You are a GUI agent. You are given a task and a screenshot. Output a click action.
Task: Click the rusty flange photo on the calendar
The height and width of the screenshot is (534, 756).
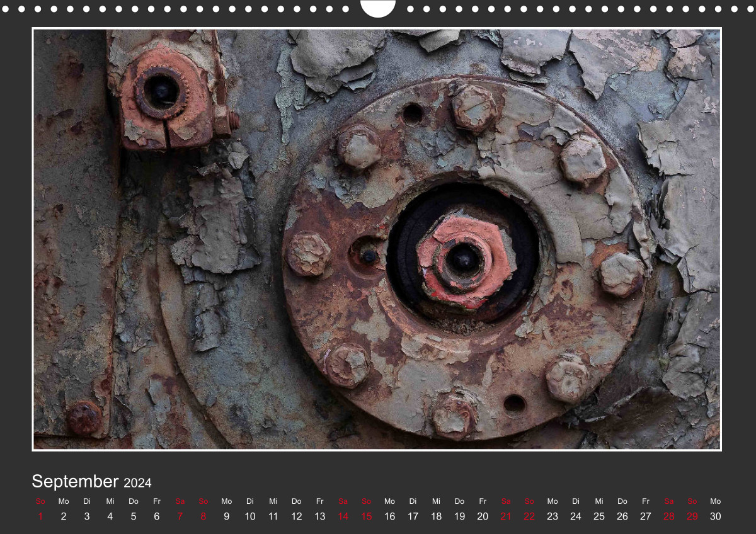pos(377,239)
